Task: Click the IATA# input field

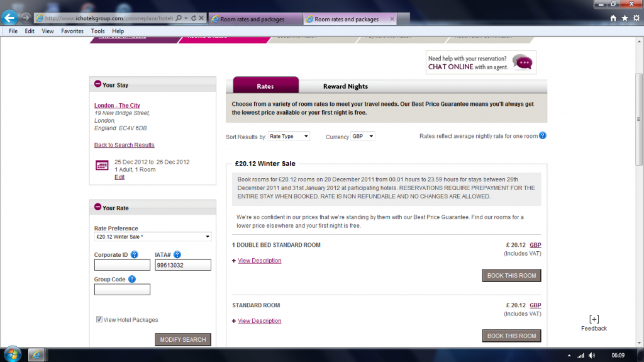Action: 183,265
